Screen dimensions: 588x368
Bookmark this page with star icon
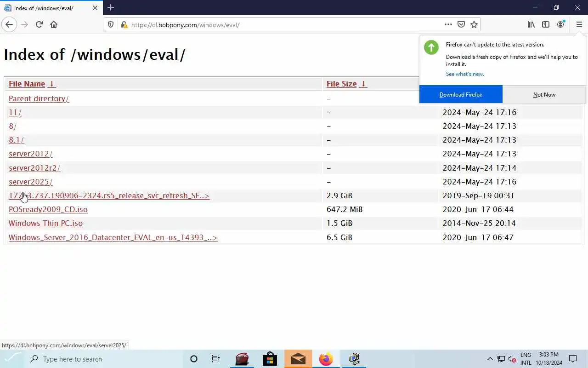click(x=474, y=24)
